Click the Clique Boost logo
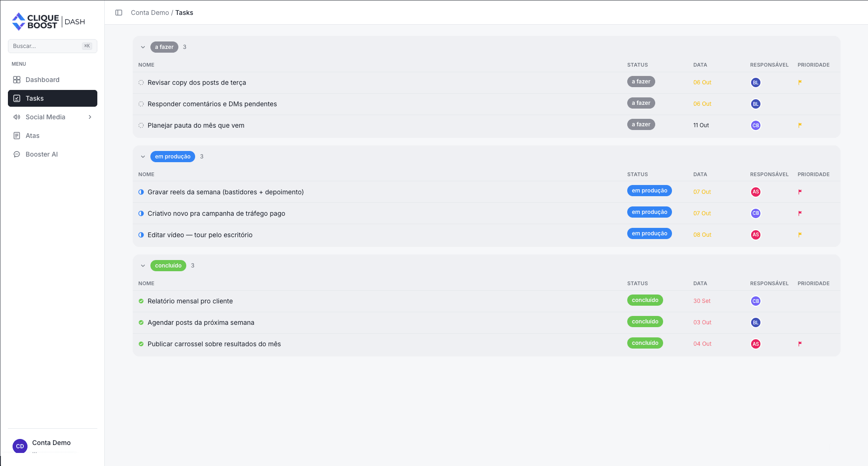 [48, 21]
